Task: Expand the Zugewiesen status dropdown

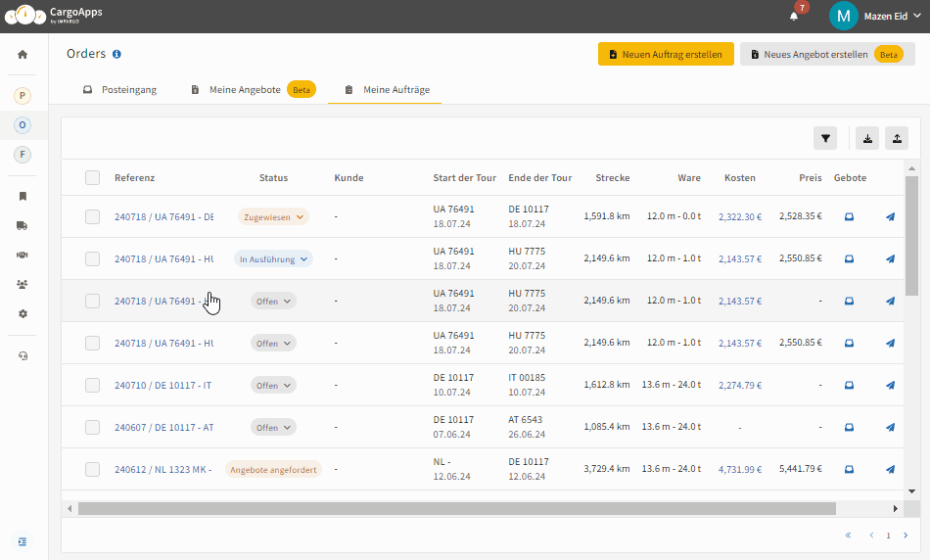Action: tap(273, 217)
